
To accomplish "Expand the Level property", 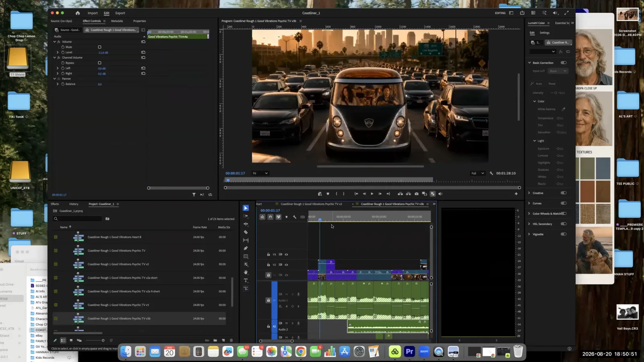I will 58,52.
